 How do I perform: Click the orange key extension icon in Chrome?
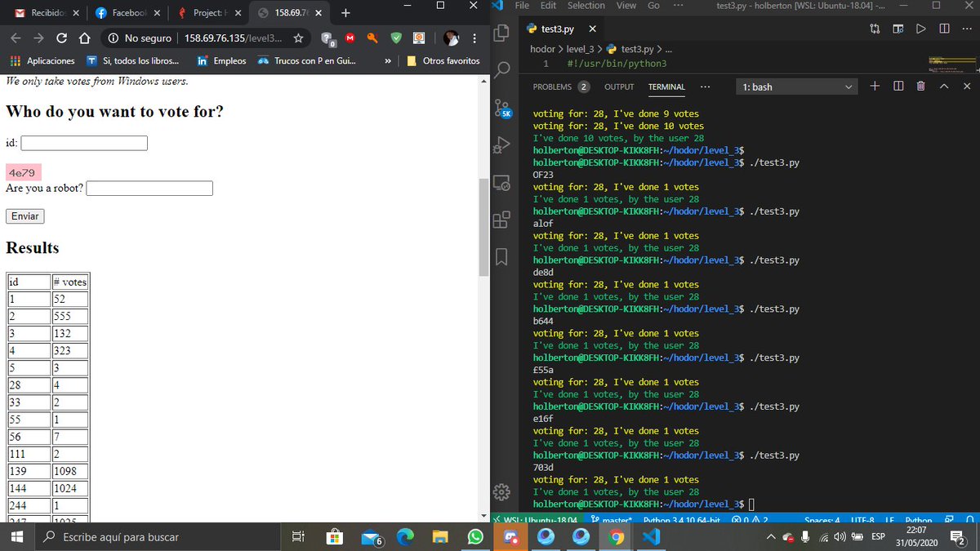[x=372, y=38]
